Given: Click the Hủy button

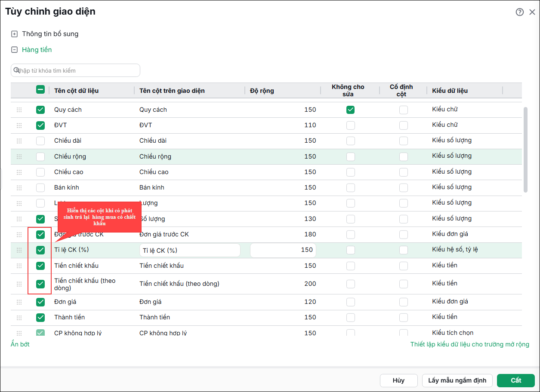Looking at the screenshot, I should point(399,380).
